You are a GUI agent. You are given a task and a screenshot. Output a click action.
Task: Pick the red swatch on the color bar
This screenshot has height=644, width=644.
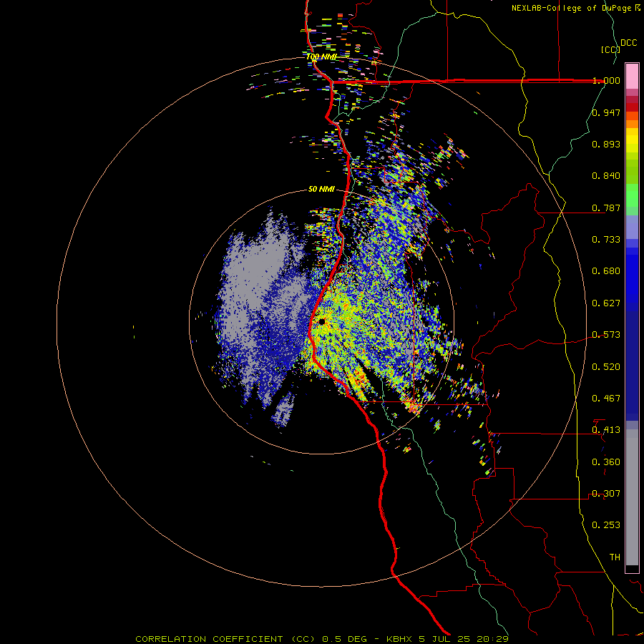coord(632,107)
